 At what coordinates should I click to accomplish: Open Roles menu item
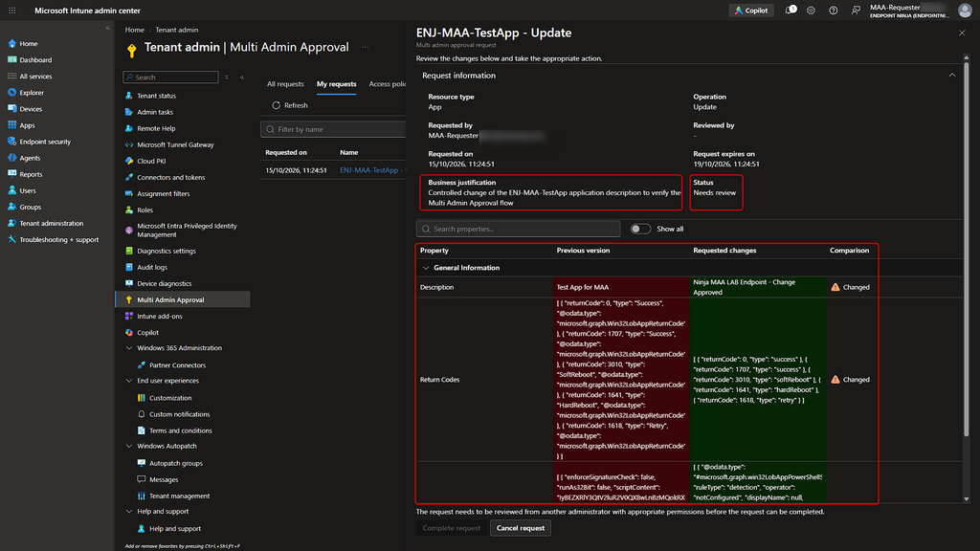pyautogui.click(x=145, y=209)
